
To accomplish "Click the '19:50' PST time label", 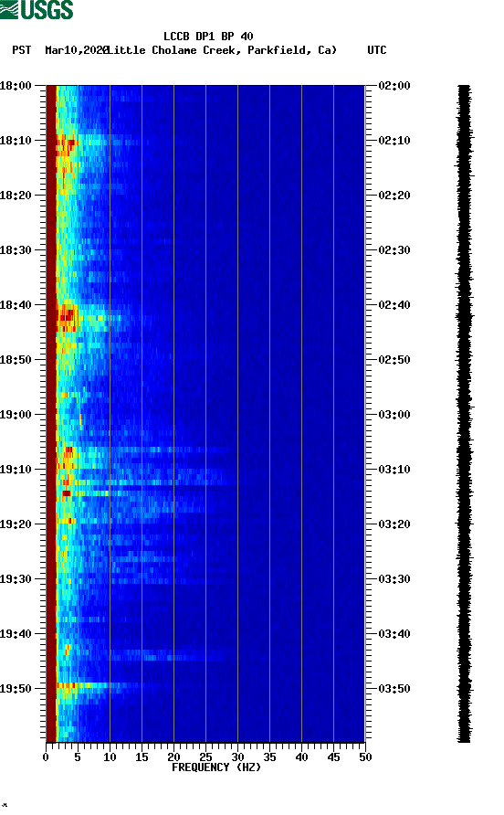I will click(16, 689).
